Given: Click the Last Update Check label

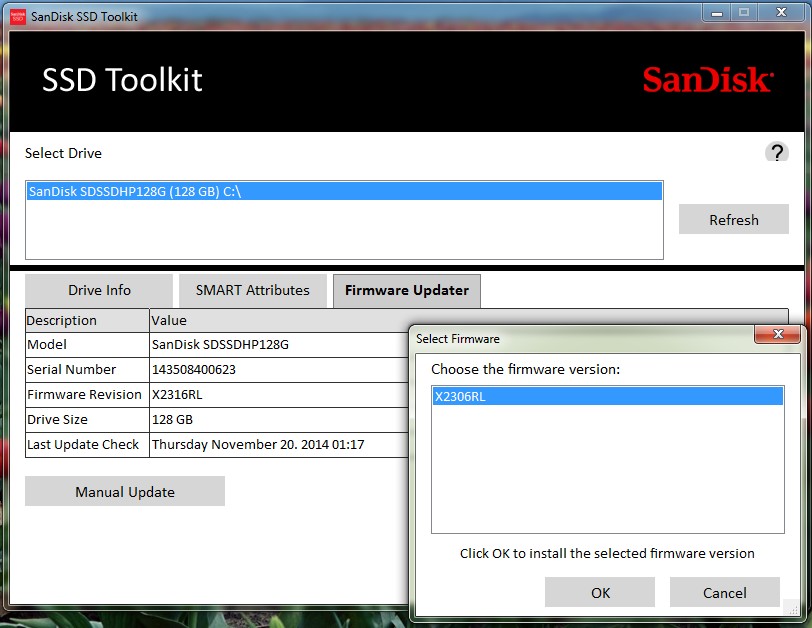Looking at the screenshot, I should [x=83, y=444].
